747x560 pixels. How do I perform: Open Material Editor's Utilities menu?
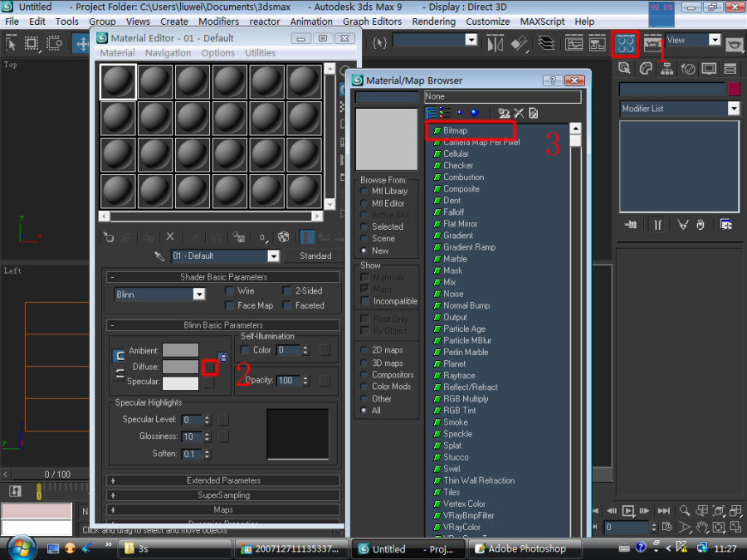[260, 53]
